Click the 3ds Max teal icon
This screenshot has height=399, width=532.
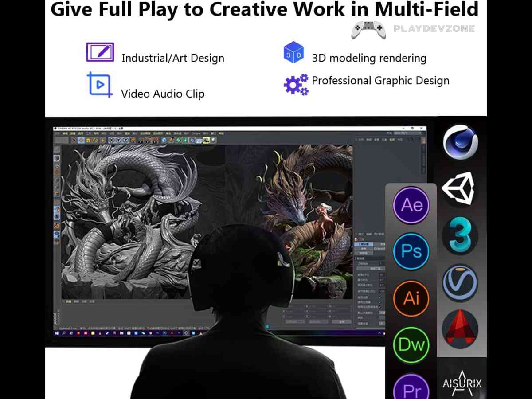click(460, 235)
